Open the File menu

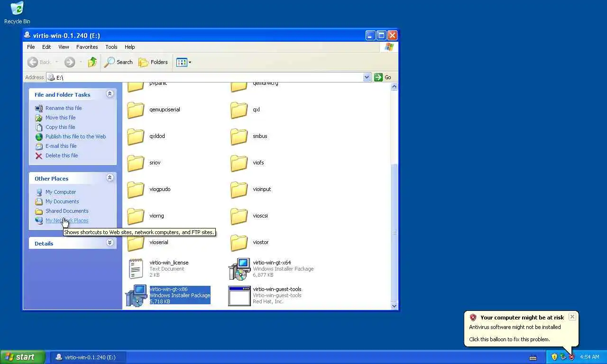(31, 47)
